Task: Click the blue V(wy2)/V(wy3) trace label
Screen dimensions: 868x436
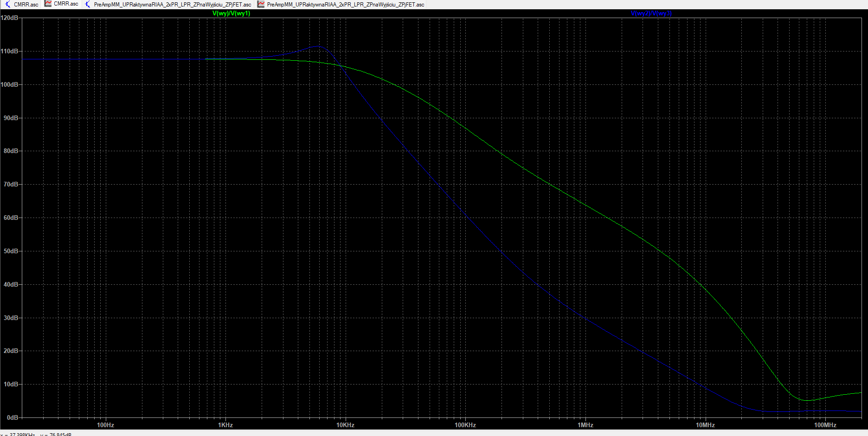Action: pos(651,13)
